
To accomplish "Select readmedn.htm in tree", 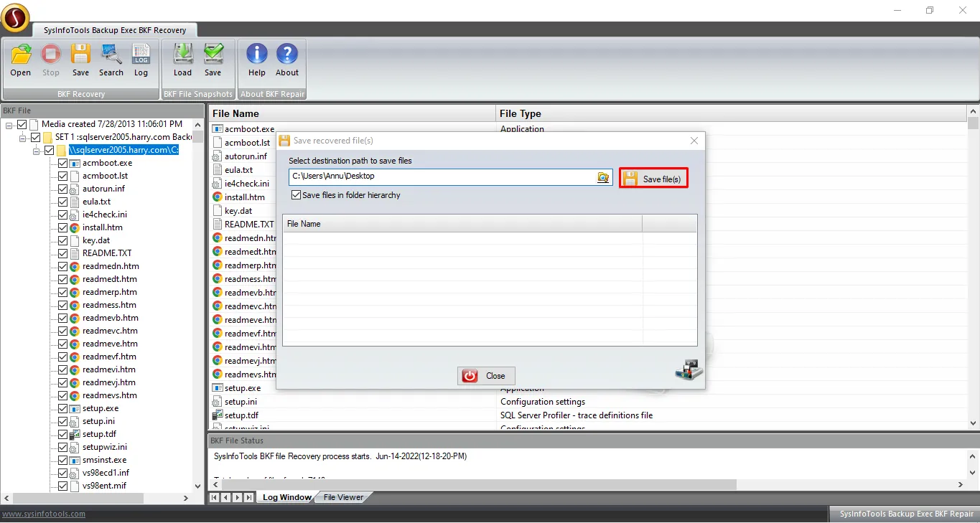I will click(x=111, y=266).
